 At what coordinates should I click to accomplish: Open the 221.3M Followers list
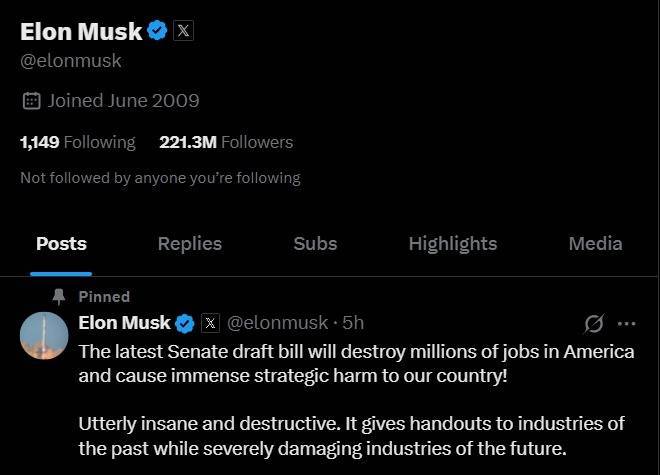pyautogui.click(x=226, y=142)
